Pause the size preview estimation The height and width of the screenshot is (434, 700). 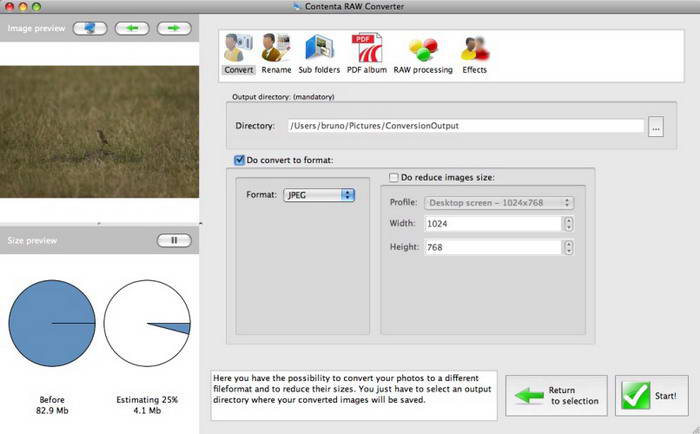point(174,240)
